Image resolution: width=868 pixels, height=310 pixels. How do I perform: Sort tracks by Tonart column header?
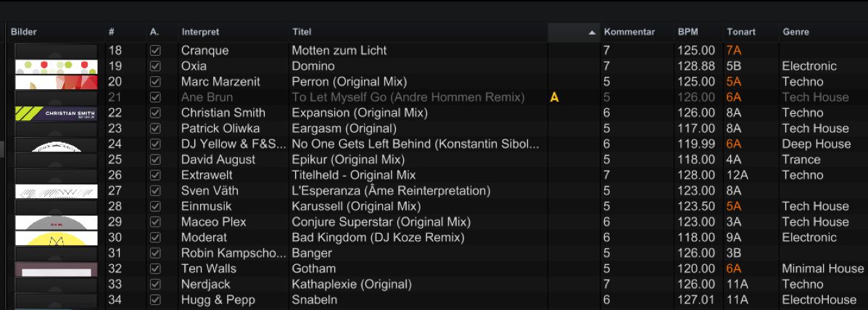[x=740, y=32]
